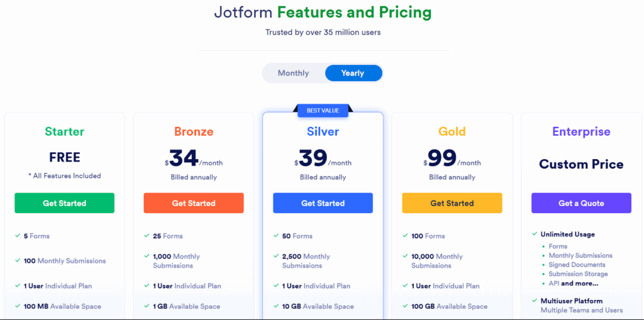Click checkmark beside Unlimited Usage

(x=534, y=234)
